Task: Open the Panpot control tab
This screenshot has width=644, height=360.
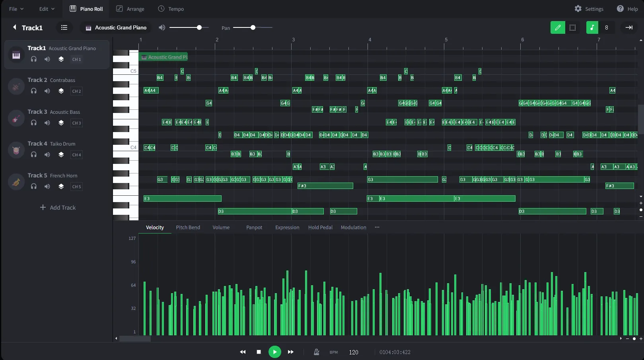Action: [254, 228]
